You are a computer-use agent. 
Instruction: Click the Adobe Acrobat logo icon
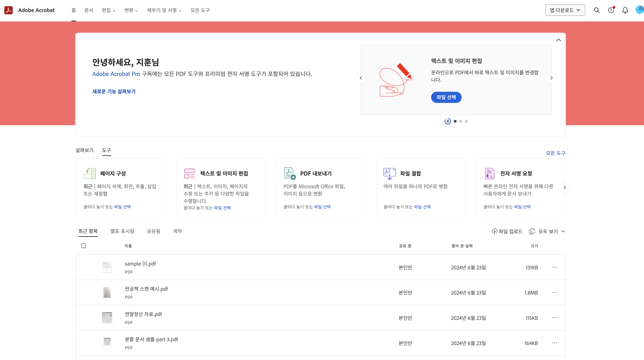click(x=8, y=10)
